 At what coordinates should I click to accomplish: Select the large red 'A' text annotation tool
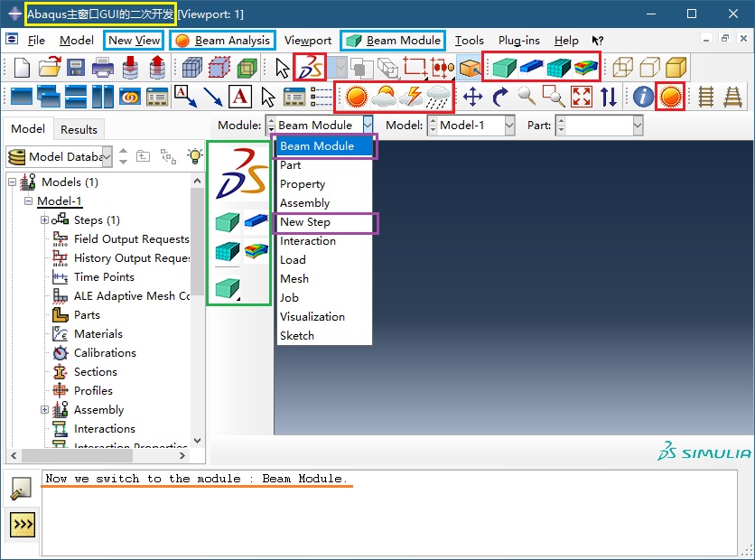[x=240, y=97]
